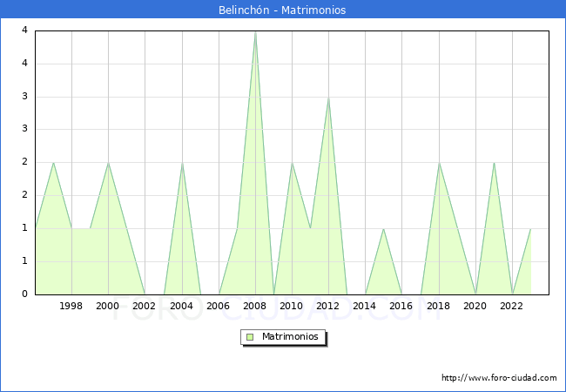This screenshot has height=392, width=566.
Task: Click the 0 label on y-axis
Action: tap(25, 294)
